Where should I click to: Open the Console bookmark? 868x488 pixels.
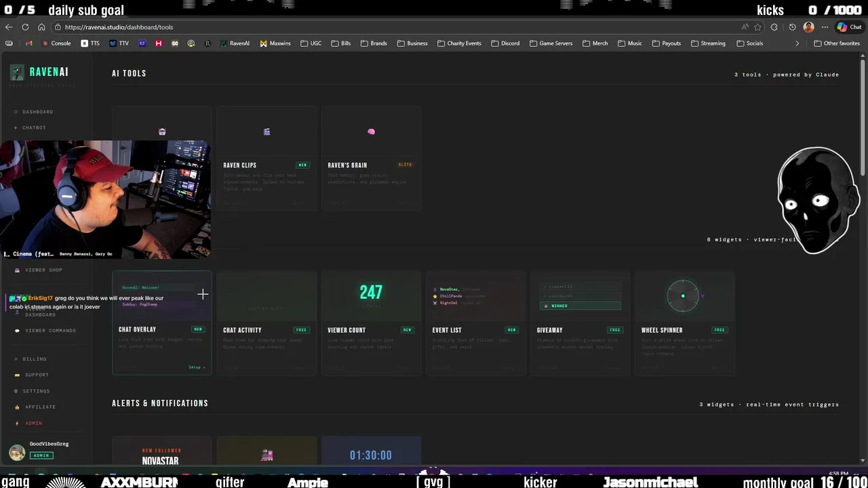click(x=56, y=43)
